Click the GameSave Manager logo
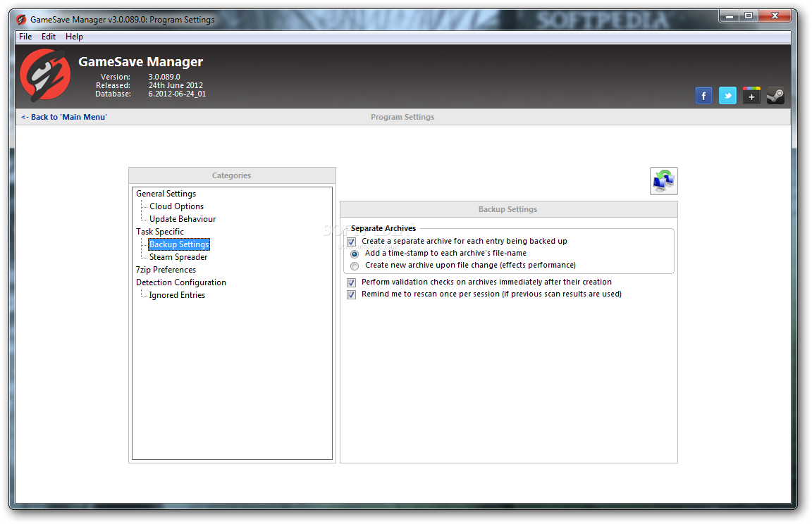Viewport: 812px width, 524px height. [45, 75]
